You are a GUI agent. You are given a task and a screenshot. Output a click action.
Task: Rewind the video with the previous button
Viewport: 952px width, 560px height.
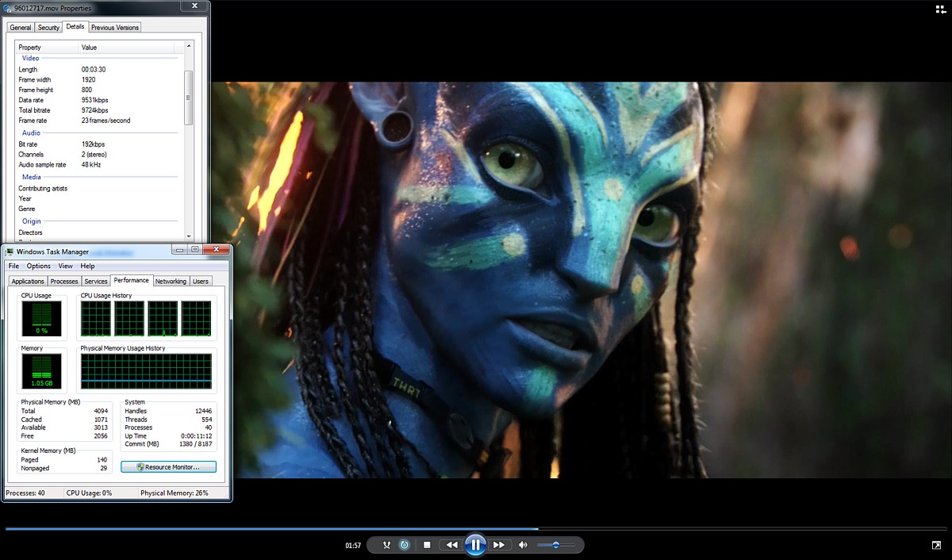[451, 545]
